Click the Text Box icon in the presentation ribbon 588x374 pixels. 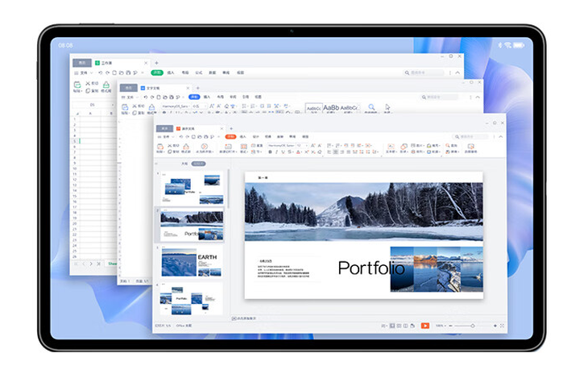pyautogui.click(x=391, y=146)
